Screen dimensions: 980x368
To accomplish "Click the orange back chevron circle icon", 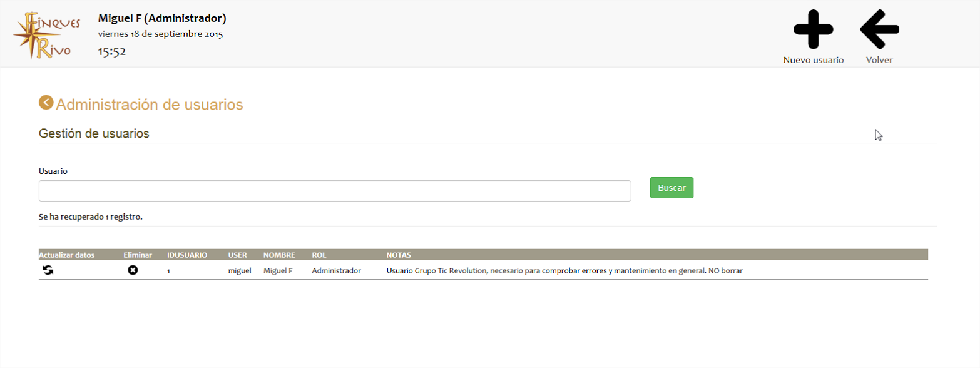I will point(46,102).
